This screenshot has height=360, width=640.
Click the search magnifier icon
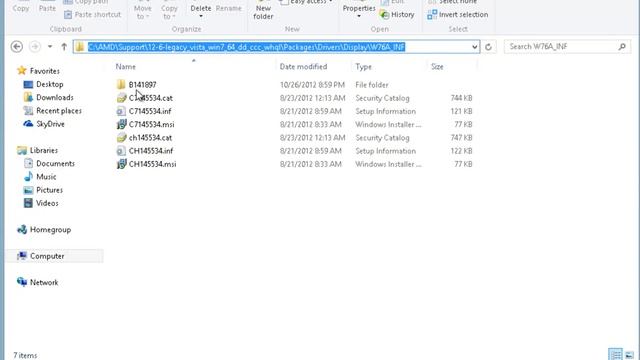(x=622, y=47)
